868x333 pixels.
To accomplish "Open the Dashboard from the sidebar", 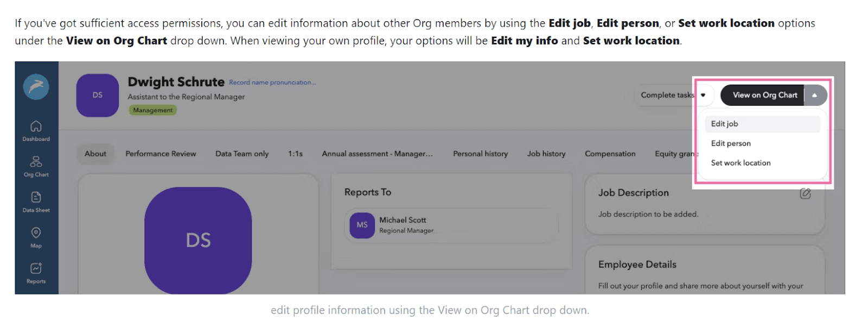I will 36,130.
